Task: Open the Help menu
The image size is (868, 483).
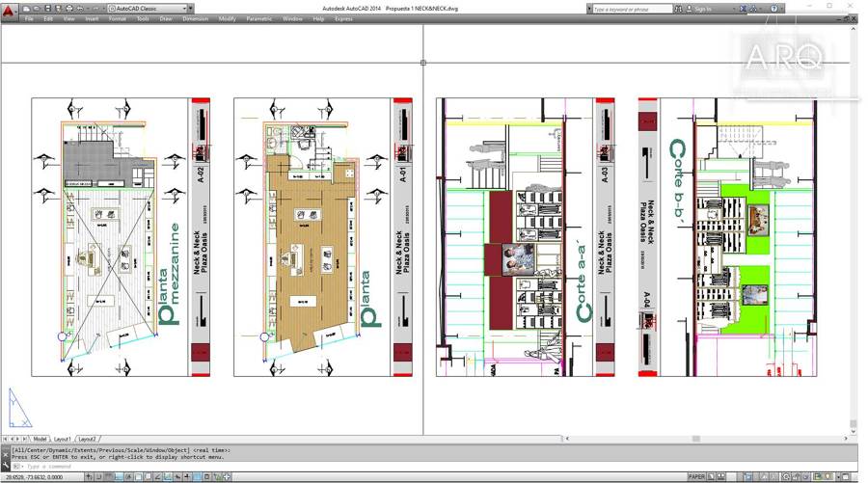Action: [x=318, y=19]
